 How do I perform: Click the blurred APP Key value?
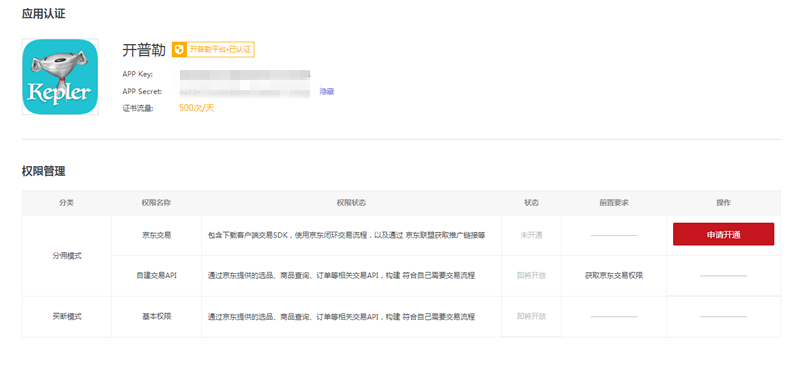coord(245,74)
